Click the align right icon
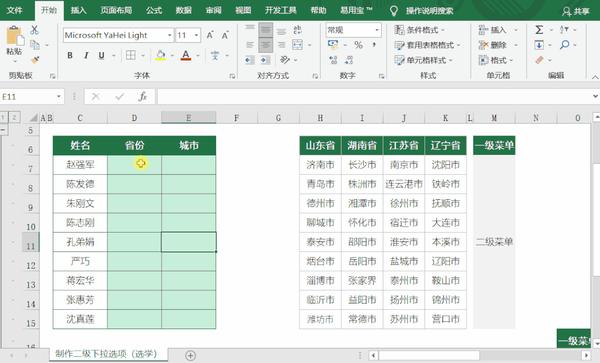This screenshot has width=600, height=363. (x=281, y=45)
